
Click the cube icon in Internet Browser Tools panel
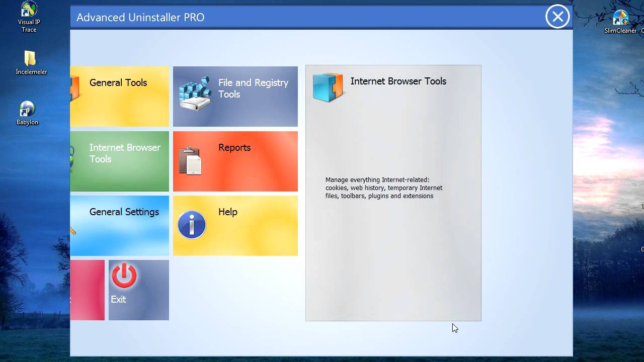tap(328, 87)
